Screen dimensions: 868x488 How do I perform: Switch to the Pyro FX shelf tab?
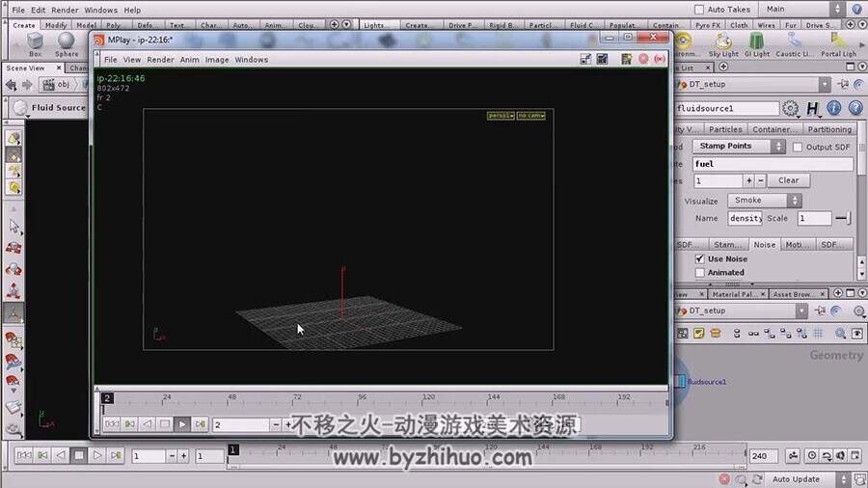(708, 25)
